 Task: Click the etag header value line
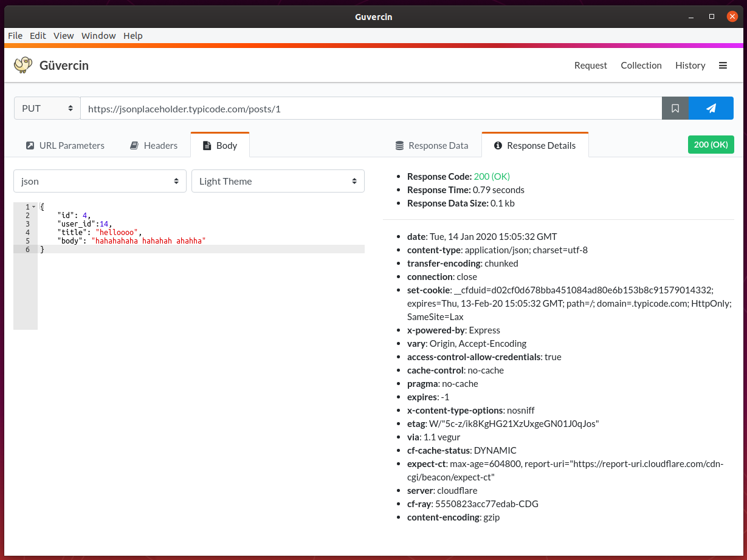tap(503, 423)
